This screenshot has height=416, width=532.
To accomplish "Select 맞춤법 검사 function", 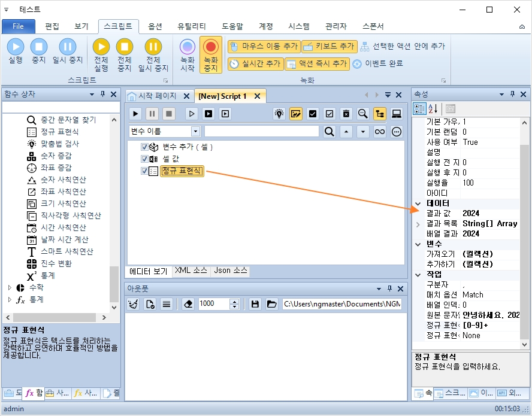I will [60, 144].
